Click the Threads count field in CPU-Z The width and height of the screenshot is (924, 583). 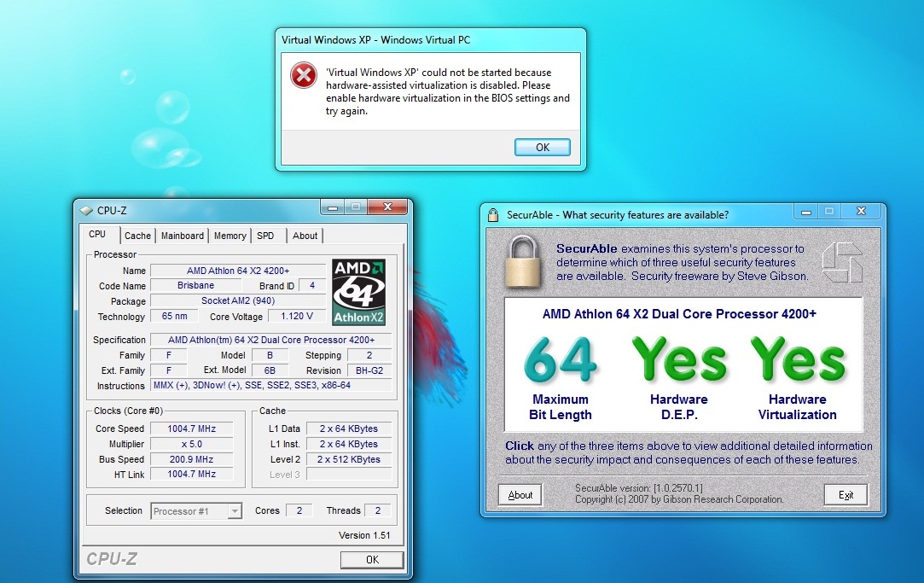(x=378, y=510)
